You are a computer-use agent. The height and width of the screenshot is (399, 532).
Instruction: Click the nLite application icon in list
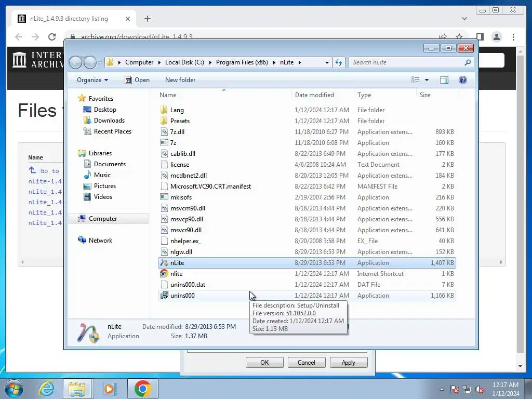point(164,262)
